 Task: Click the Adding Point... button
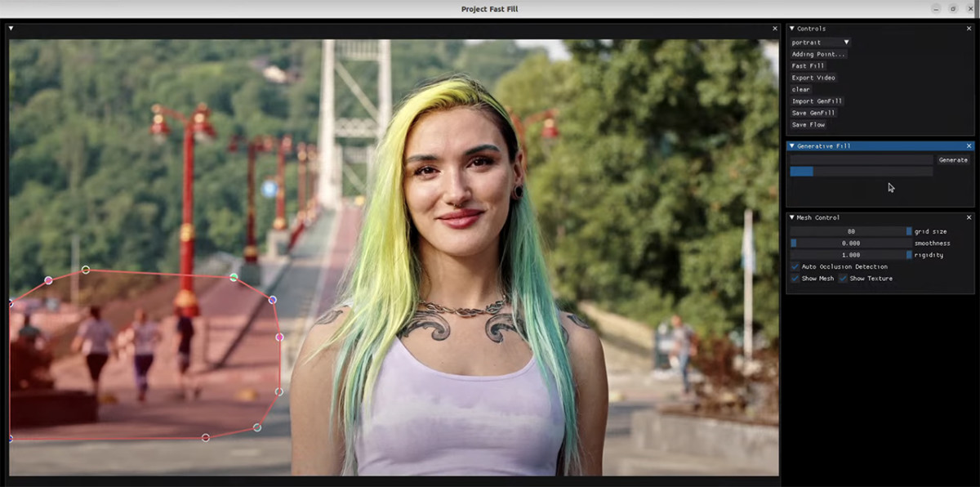(817, 53)
